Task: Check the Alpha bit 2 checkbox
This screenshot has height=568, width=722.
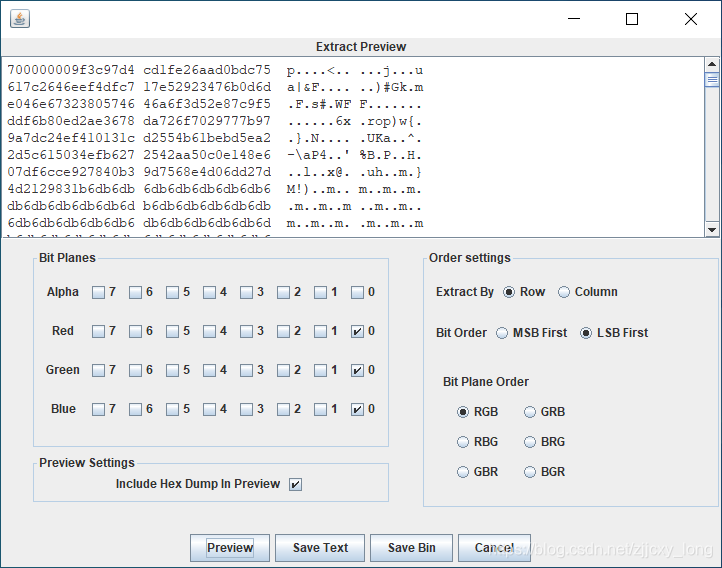Action: (283, 292)
